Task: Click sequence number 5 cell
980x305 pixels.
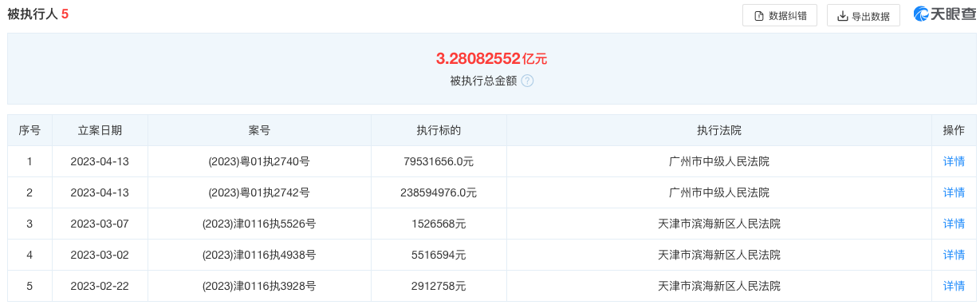Action: tap(30, 286)
